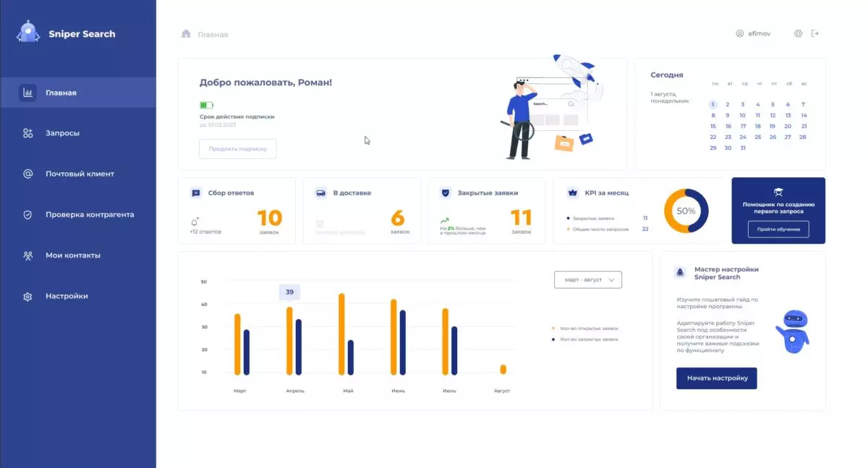Click the Sniper Search robot logo

(x=27, y=33)
